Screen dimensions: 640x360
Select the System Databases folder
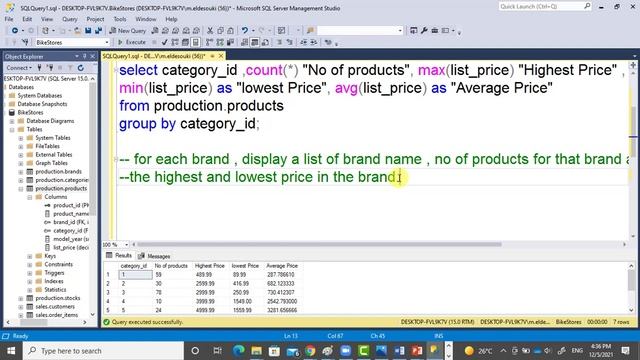click(x=40, y=96)
